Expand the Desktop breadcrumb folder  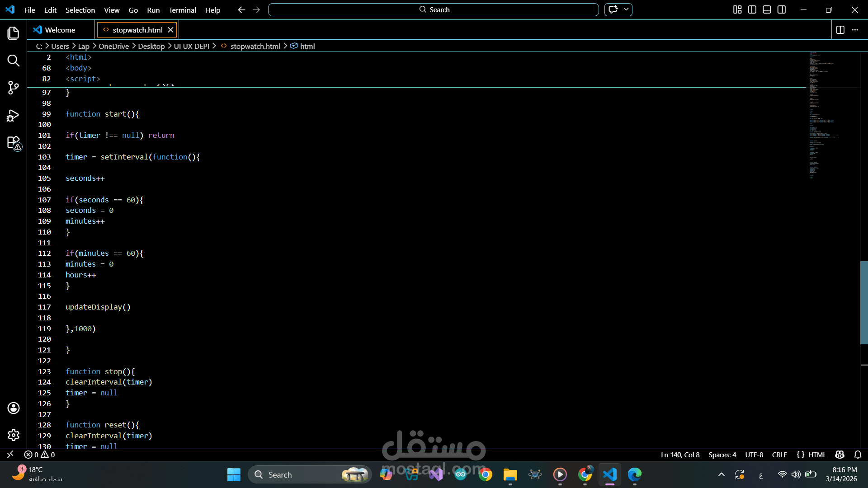(x=151, y=46)
